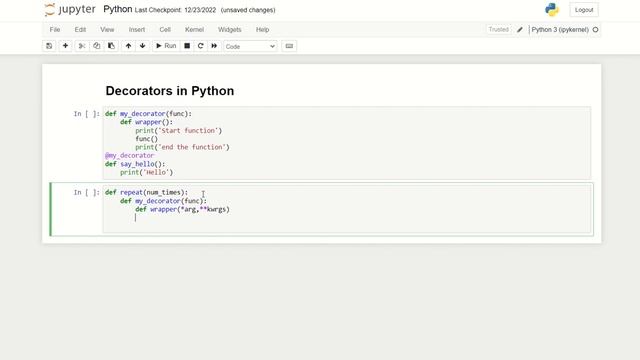Interrupt the kernel with stop icon
The image size is (640, 360).
point(187,46)
